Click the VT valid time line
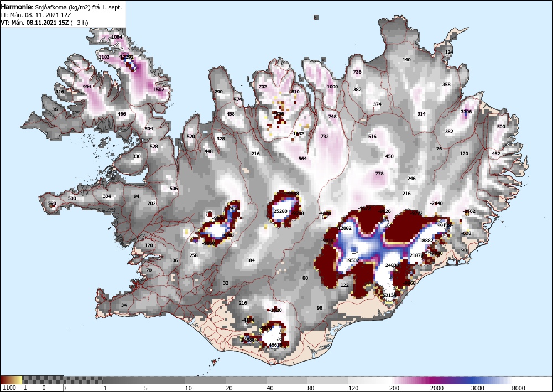 click(x=44, y=23)
